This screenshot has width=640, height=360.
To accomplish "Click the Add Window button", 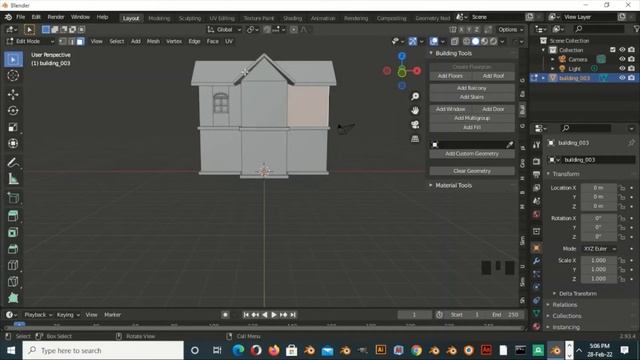I will pos(450,109).
